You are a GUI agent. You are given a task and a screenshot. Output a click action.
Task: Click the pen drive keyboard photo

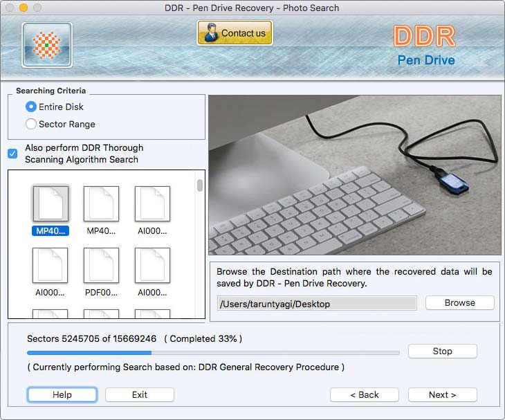[355, 175]
